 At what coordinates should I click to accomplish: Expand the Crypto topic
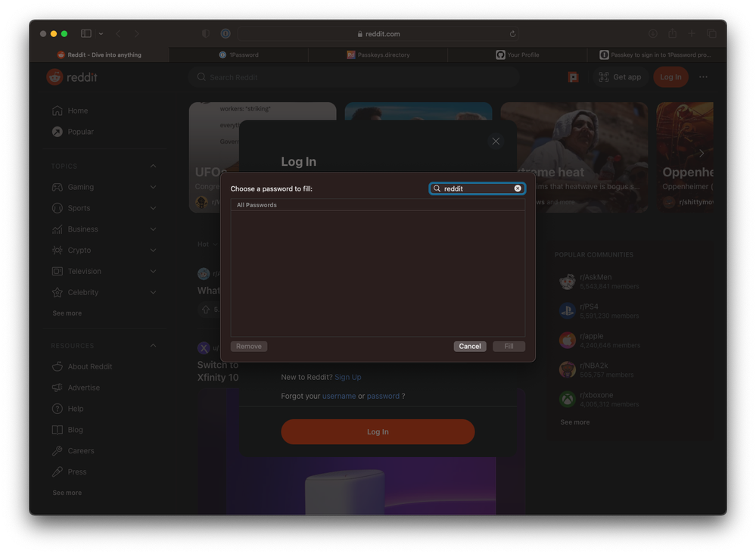(153, 250)
